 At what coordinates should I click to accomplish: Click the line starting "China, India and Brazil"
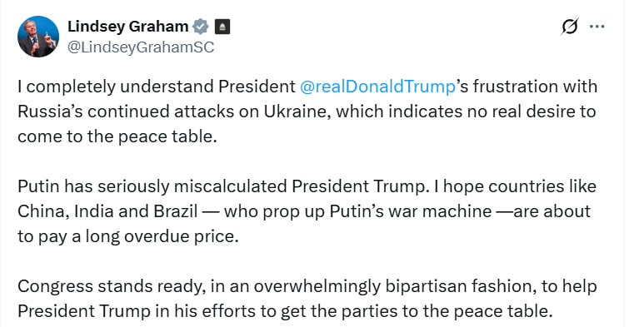pyautogui.click(x=304, y=211)
